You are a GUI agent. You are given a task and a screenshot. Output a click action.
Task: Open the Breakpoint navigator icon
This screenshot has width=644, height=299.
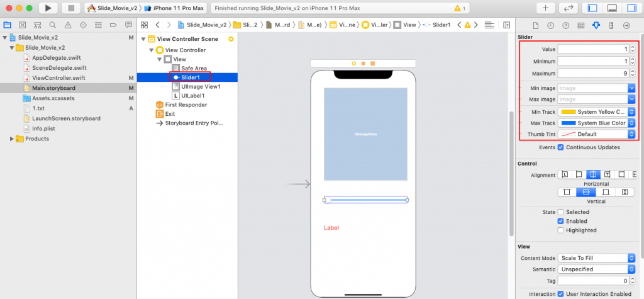tap(113, 25)
